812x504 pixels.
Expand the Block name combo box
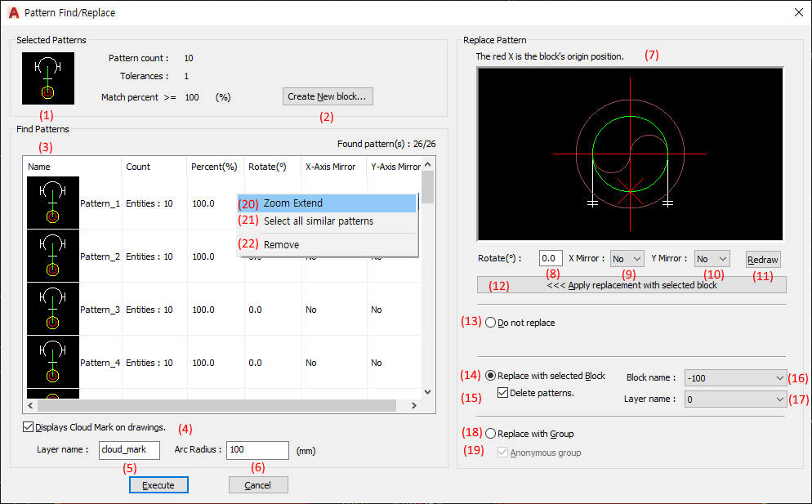[735, 377]
